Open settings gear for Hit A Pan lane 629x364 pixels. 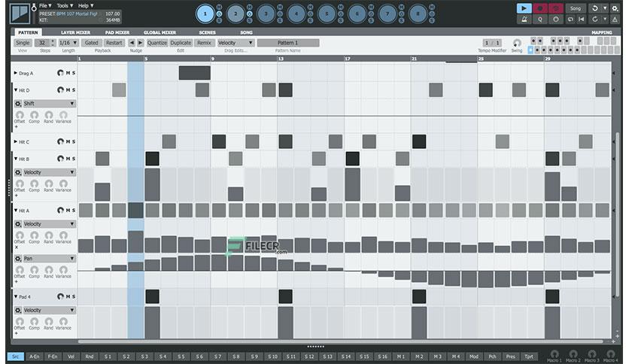tap(18, 259)
